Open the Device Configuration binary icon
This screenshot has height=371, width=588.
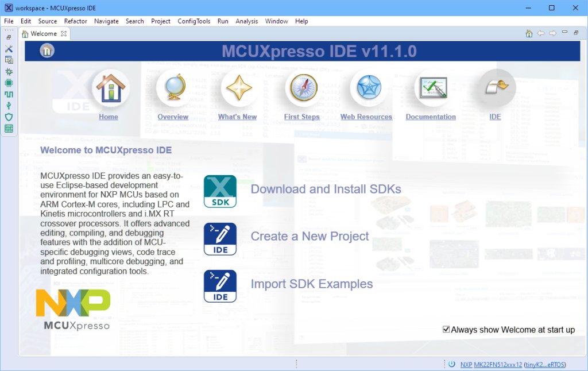(x=9, y=128)
